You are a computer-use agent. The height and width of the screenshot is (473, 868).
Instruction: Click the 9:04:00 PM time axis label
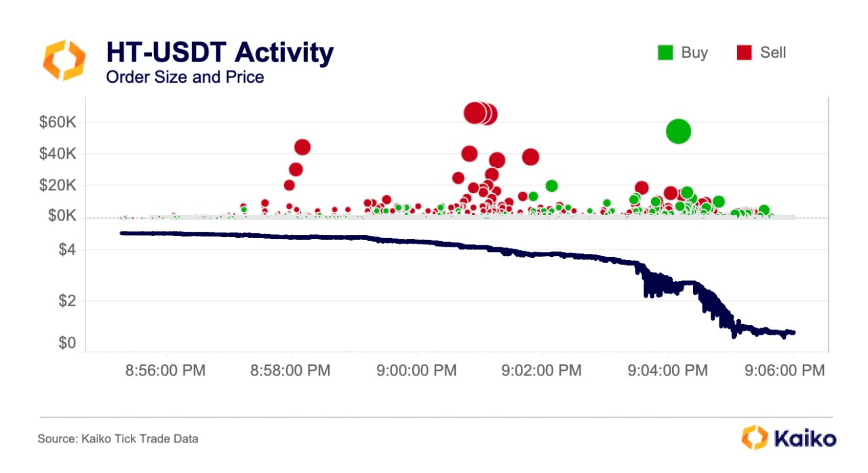pos(668,371)
